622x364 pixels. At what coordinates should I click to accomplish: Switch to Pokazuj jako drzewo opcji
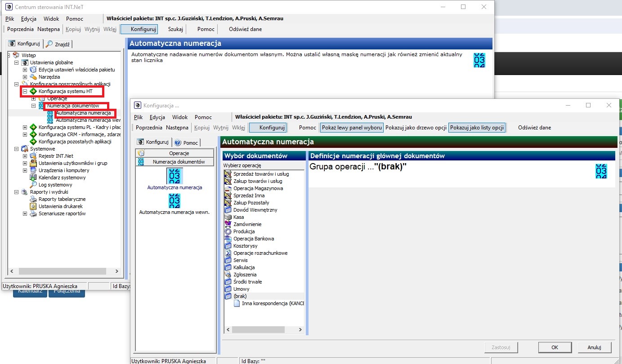click(x=416, y=128)
